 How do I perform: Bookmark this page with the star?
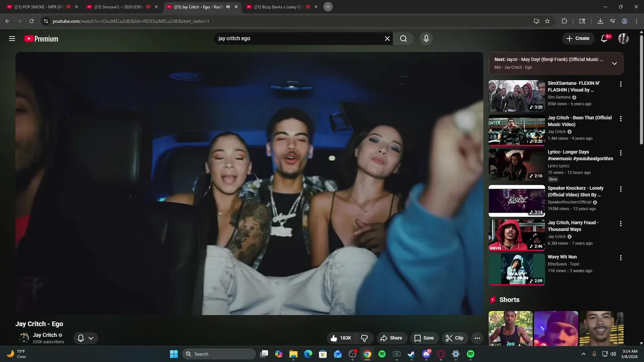[547, 21]
